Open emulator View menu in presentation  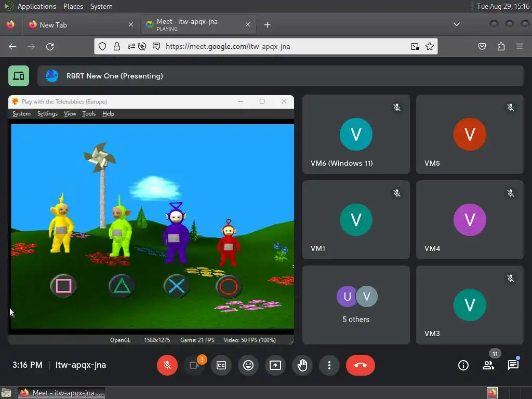(70, 114)
